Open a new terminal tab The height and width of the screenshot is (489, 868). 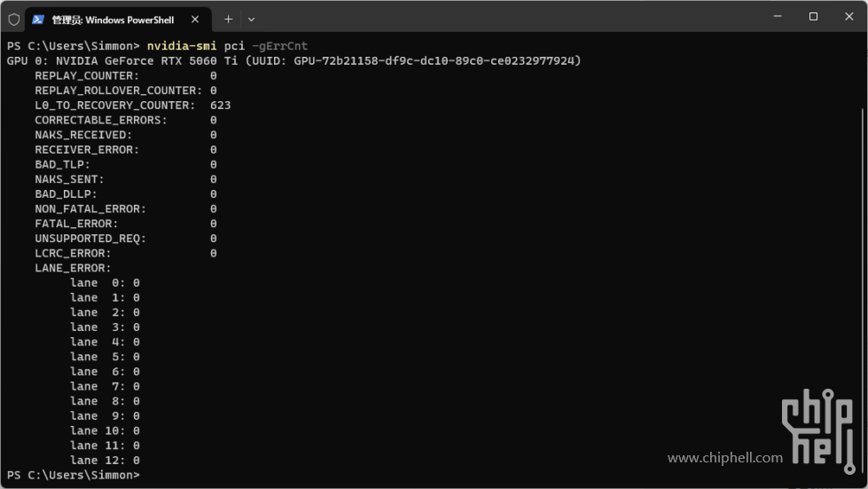click(x=228, y=20)
